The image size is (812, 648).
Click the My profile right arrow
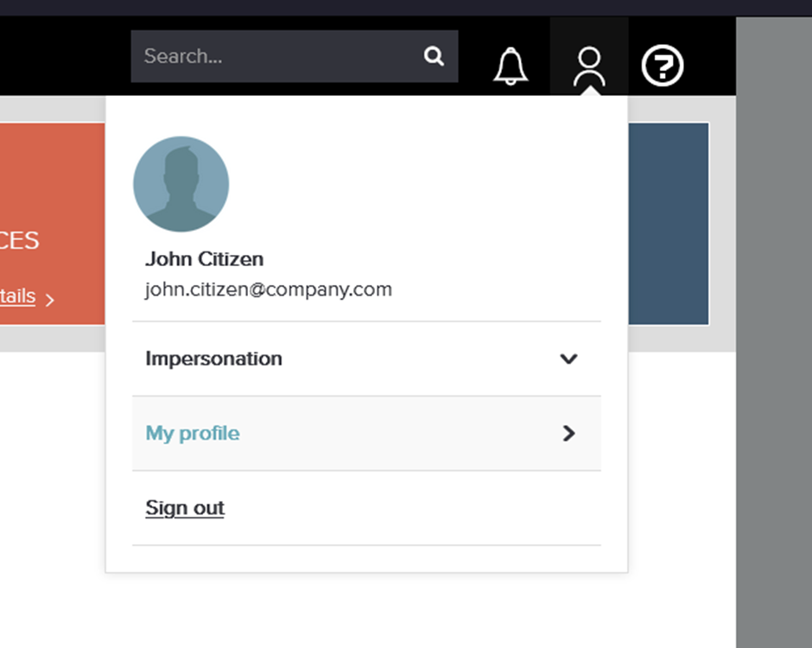(568, 434)
